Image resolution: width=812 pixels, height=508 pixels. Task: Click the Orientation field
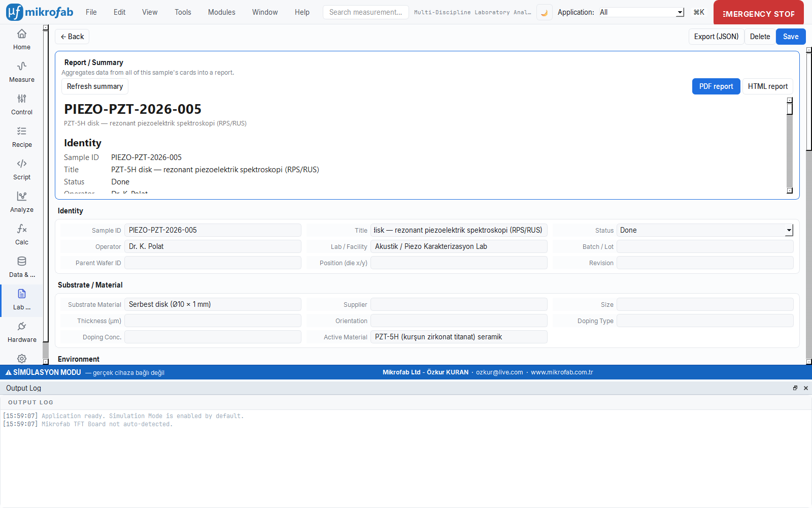(x=459, y=321)
